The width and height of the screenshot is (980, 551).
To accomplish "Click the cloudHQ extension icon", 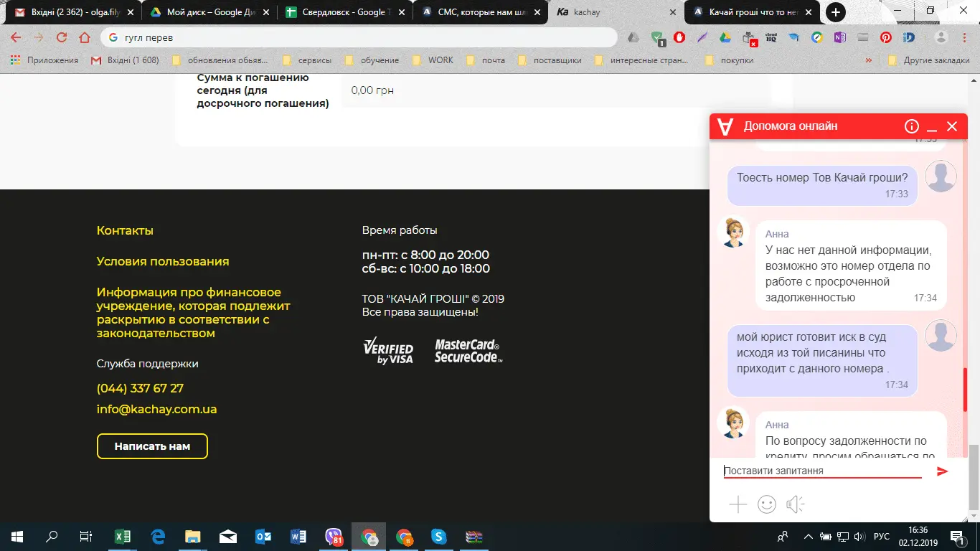I will click(x=771, y=36).
